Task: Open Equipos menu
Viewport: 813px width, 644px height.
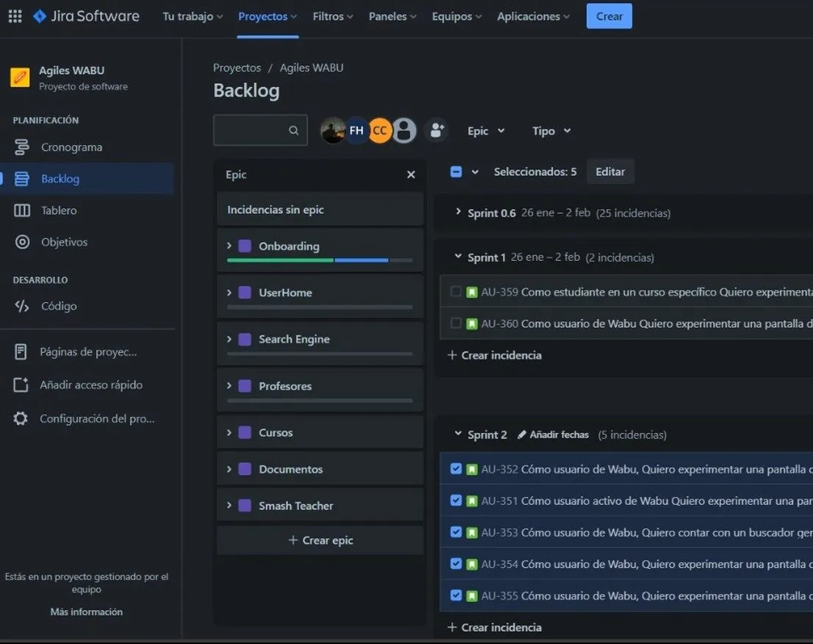Action: coord(456,17)
